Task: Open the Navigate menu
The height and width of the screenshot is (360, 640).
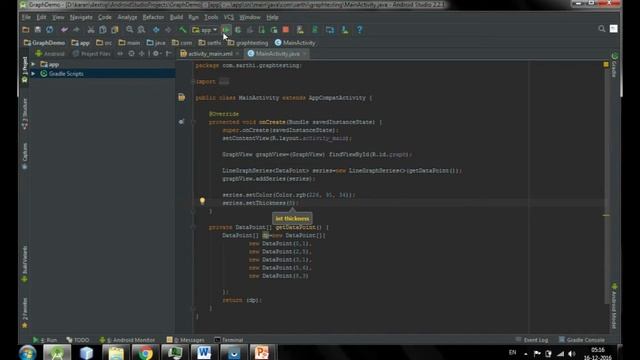Action: (x=81, y=17)
